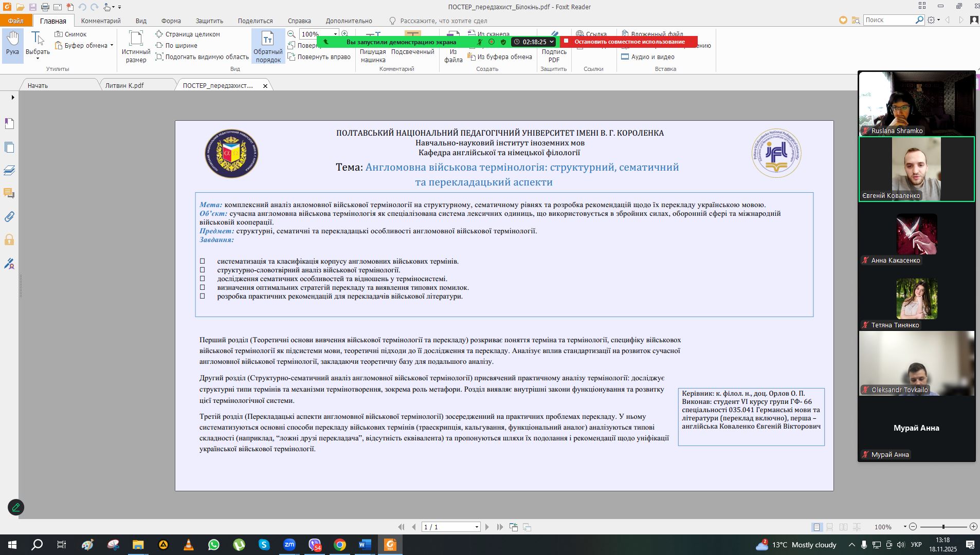Image resolution: width=980 pixels, height=555 pixels.
Task: Open the Attachments paperclip panel
Action: click(9, 217)
